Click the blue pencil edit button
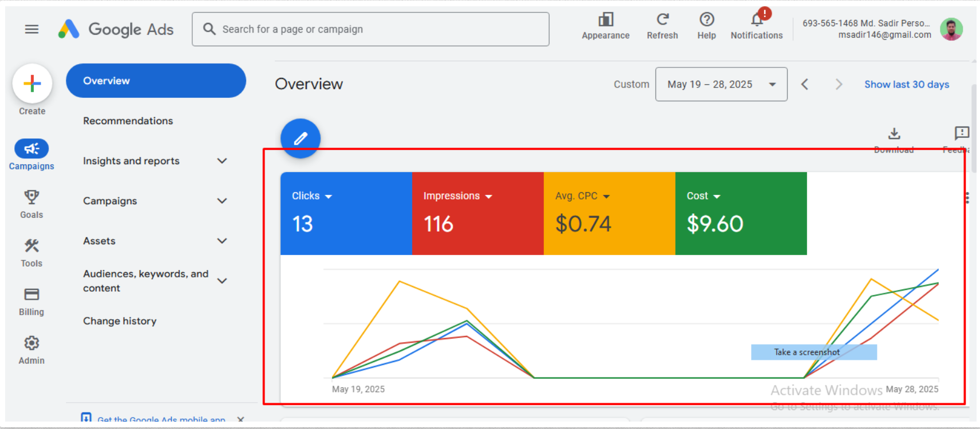Image resolution: width=980 pixels, height=429 pixels. coord(301,138)
